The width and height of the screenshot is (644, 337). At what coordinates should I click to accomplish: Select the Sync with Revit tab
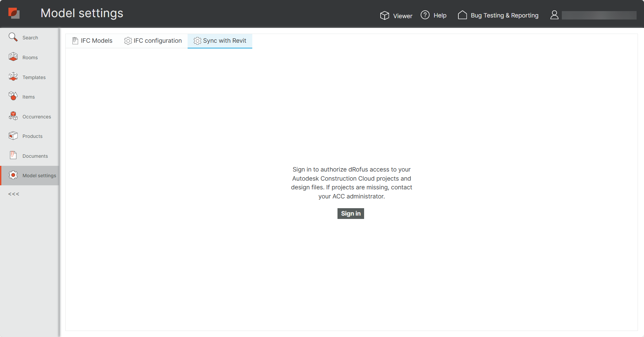coord(224,41)
